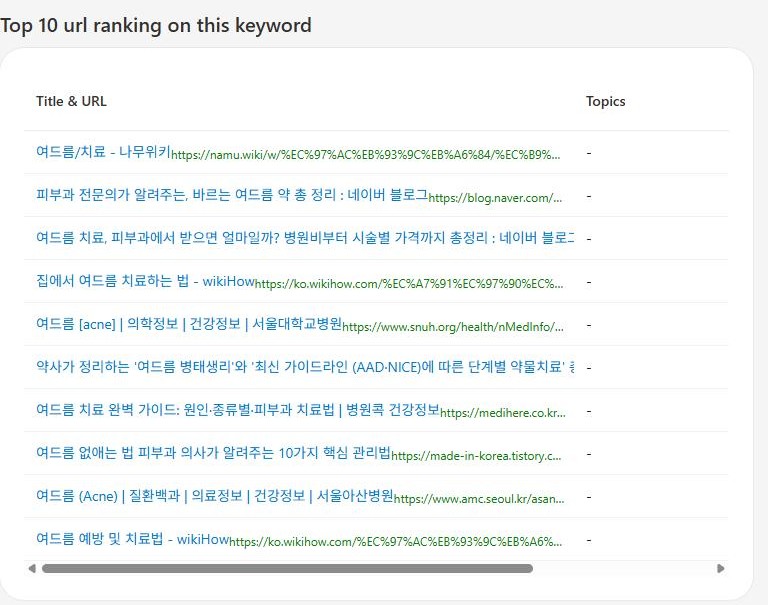Click the 'Top 10 url ranking on this keyword' heading
The image size is (768, 605).
(x=156, y=25)
